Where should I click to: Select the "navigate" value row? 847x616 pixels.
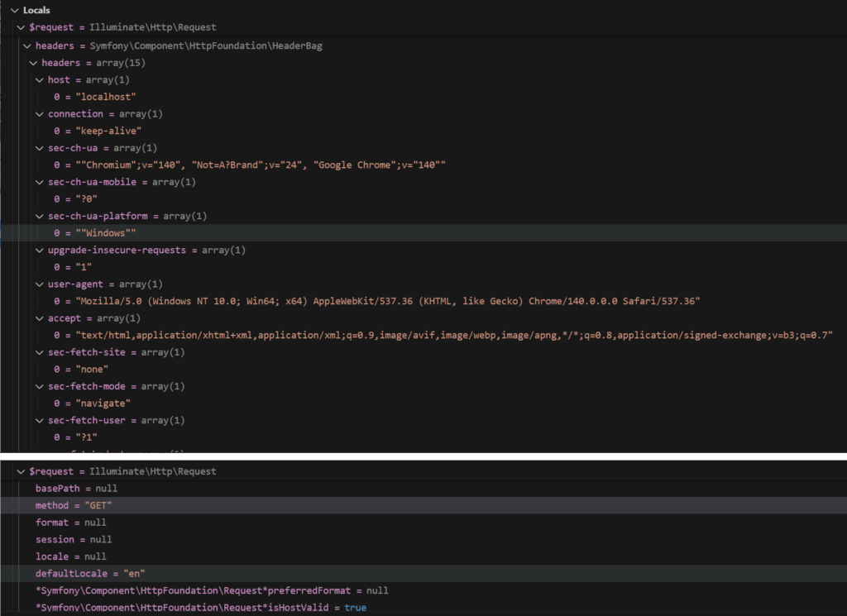(423, 403)
